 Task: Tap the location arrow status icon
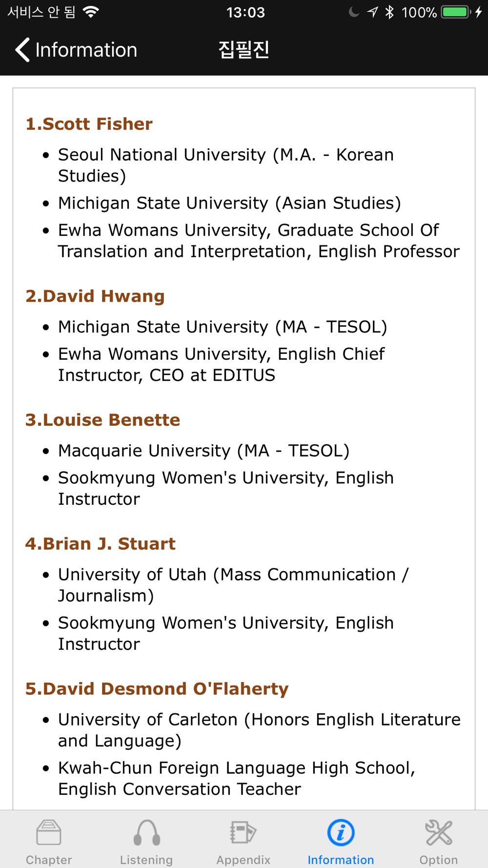point(373,12)
